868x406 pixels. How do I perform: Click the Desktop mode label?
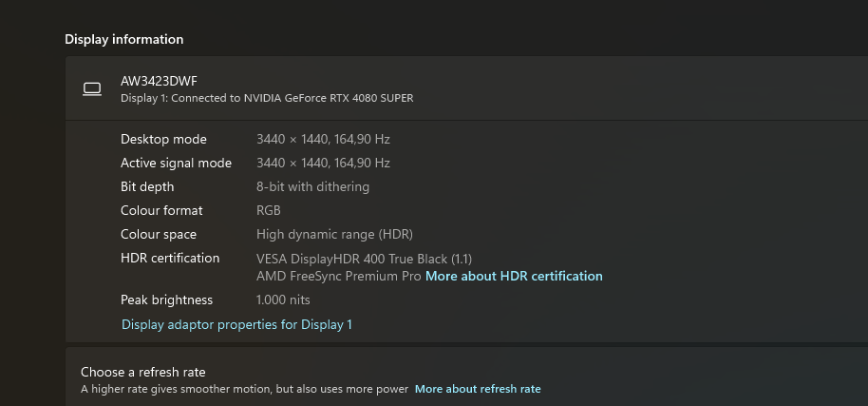pos(163,139)
